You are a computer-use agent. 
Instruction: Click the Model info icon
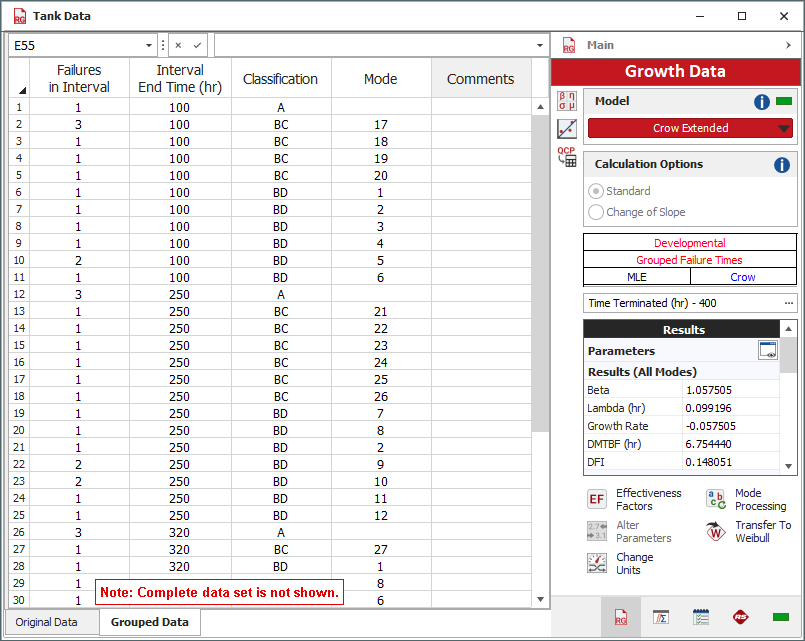(x=762, y=102)
